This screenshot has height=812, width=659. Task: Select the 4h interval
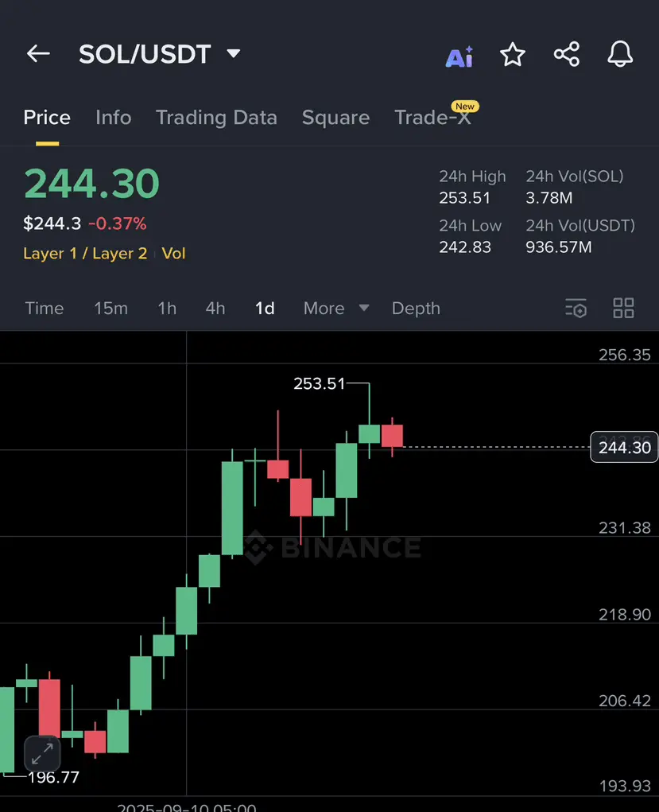(215, 308)
